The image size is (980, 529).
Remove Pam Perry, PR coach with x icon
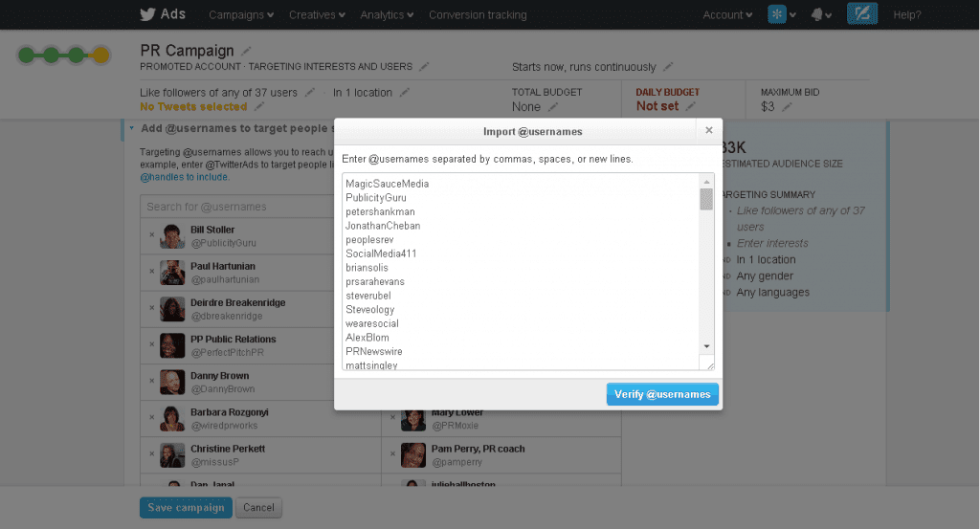(x=392, y=454)
